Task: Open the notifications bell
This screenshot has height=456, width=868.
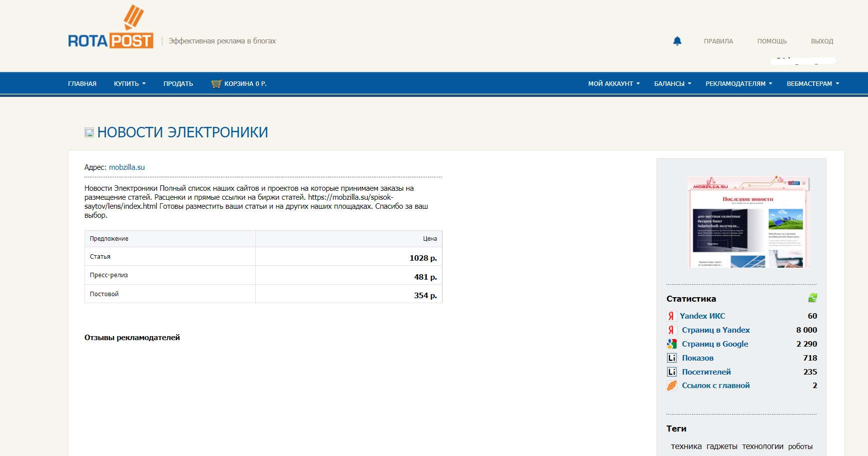Action: click(x=677, y=41)
